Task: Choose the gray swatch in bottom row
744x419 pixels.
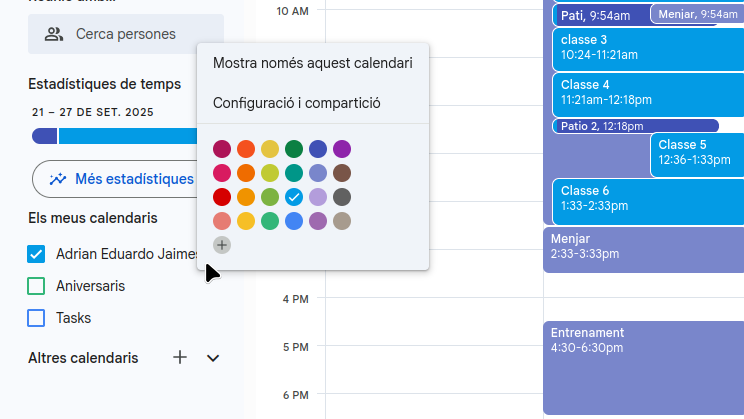Action: (342, 221)
